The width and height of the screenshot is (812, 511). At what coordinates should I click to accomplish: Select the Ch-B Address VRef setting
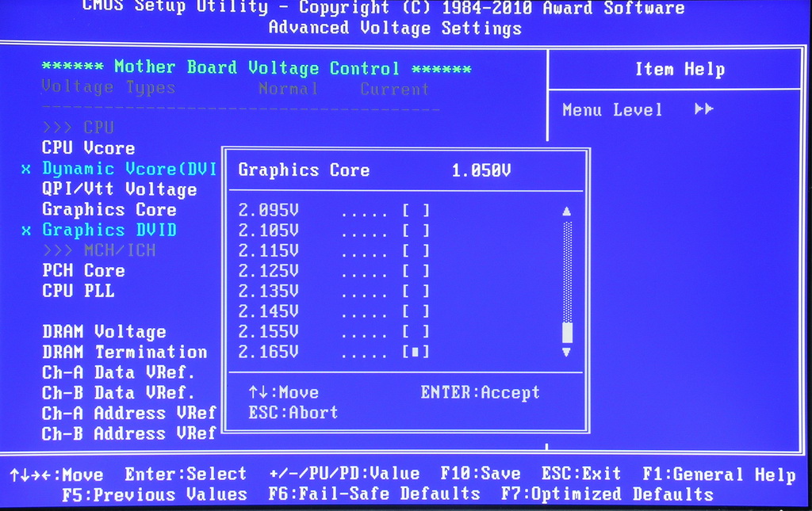click(129, 433)
